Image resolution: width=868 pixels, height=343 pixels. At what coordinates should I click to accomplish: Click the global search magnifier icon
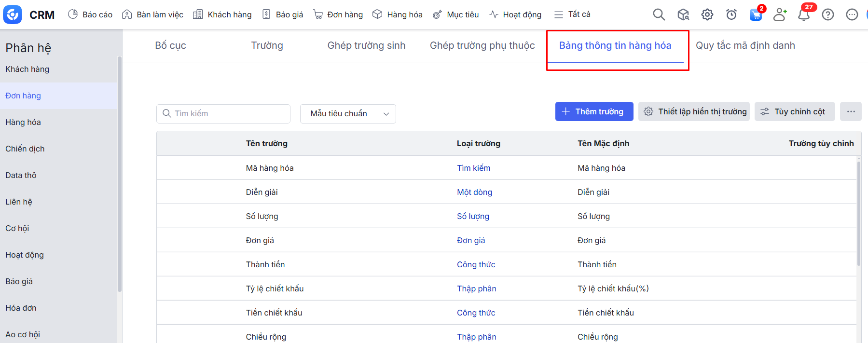pyautogui.click(x=659, y=14)
